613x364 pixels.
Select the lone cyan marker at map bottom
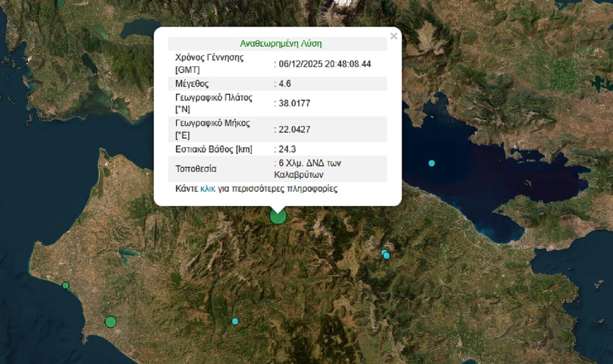[x=235, y=321]
